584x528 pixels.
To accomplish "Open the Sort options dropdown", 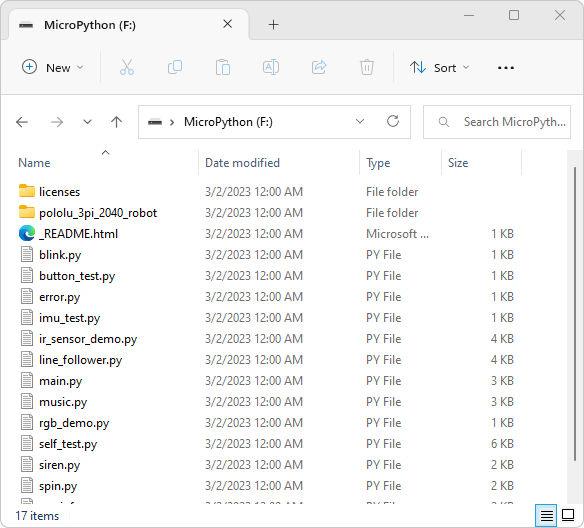I will coord(439,68).
